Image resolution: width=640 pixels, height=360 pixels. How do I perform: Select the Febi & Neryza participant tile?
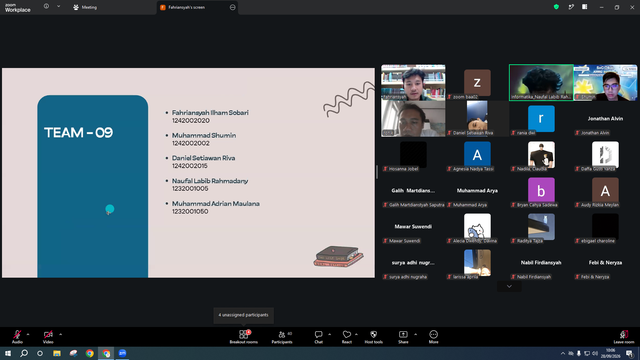click(x=605, y=262)
